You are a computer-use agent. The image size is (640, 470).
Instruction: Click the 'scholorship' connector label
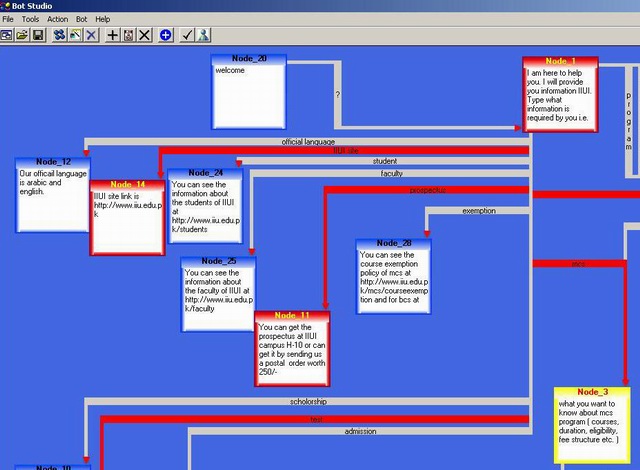pos(308,401)
